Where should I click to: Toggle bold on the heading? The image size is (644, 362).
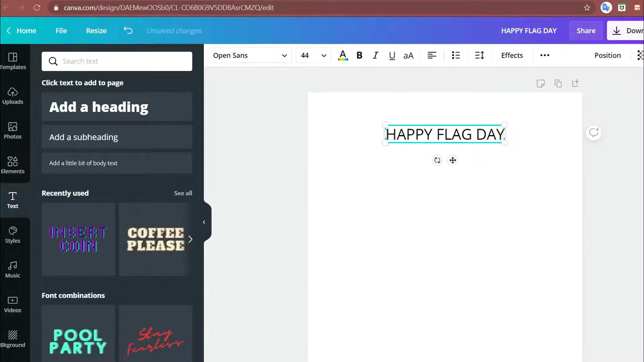[359, 55]
